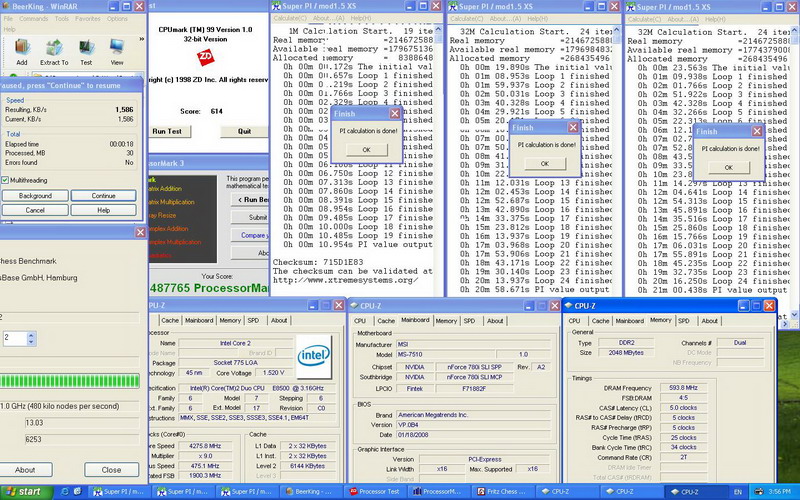This screenshot has width=800, height=500.
Task: Click the xtremesystems.org URL text in Super PI
Action: click(x=345, y=280)
